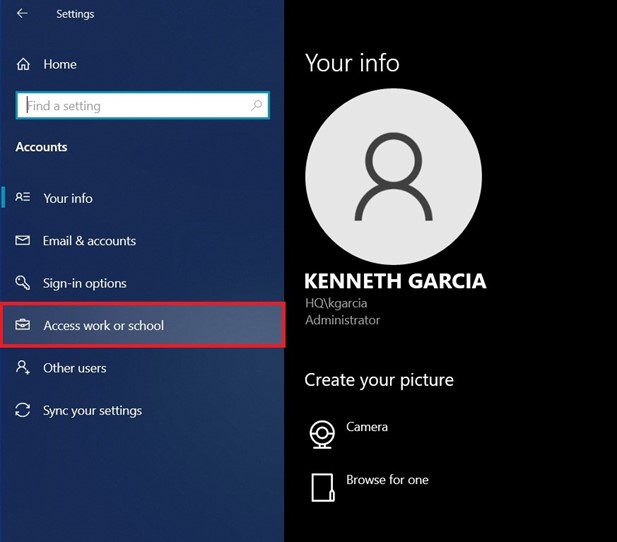Click the Sign-in options key icon
617x542 pixels.
[22, 282]
